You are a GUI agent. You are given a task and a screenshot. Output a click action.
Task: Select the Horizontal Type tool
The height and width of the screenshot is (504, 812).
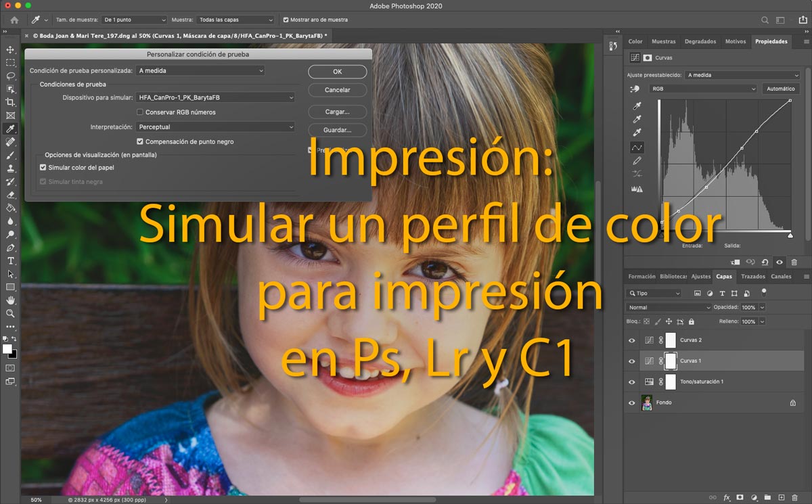pyautogui.click(x=10, y=260)
